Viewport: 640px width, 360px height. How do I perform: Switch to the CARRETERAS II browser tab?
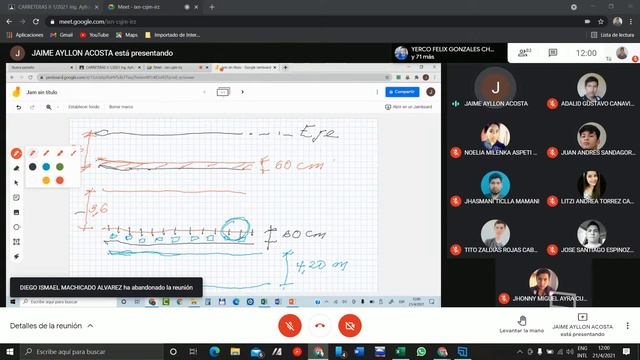[x=53, y=7]
